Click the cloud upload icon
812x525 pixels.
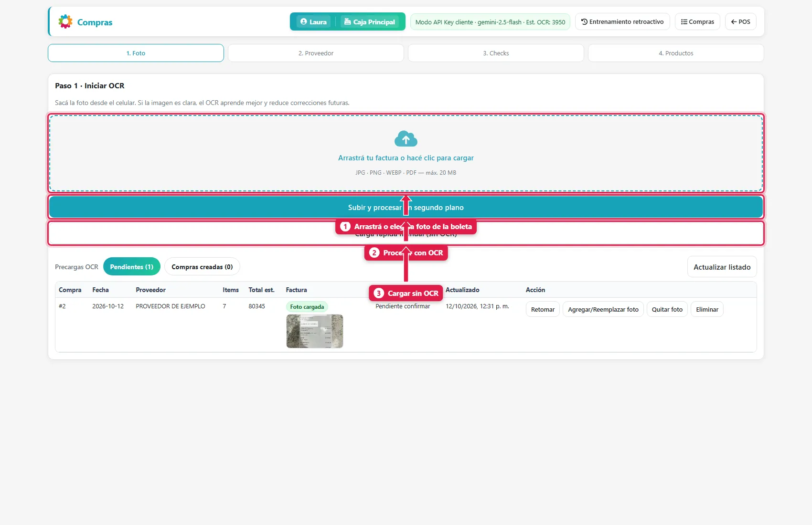406,139
